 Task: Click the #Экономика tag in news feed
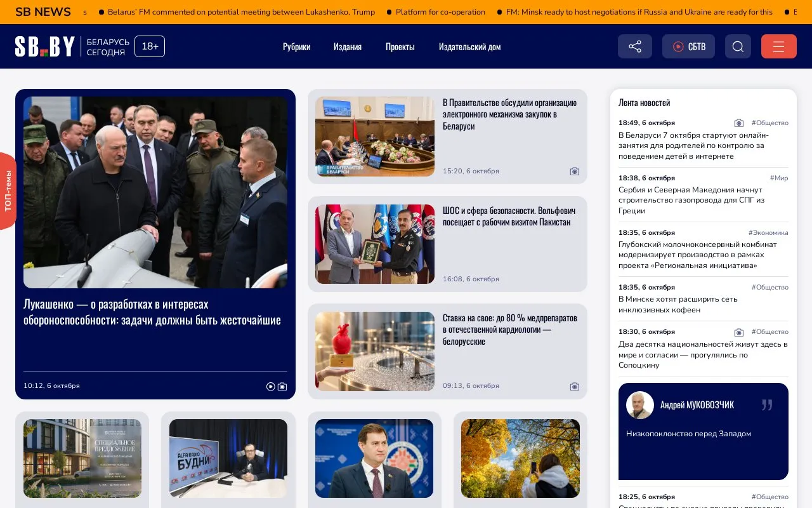[x=768, y=232]
